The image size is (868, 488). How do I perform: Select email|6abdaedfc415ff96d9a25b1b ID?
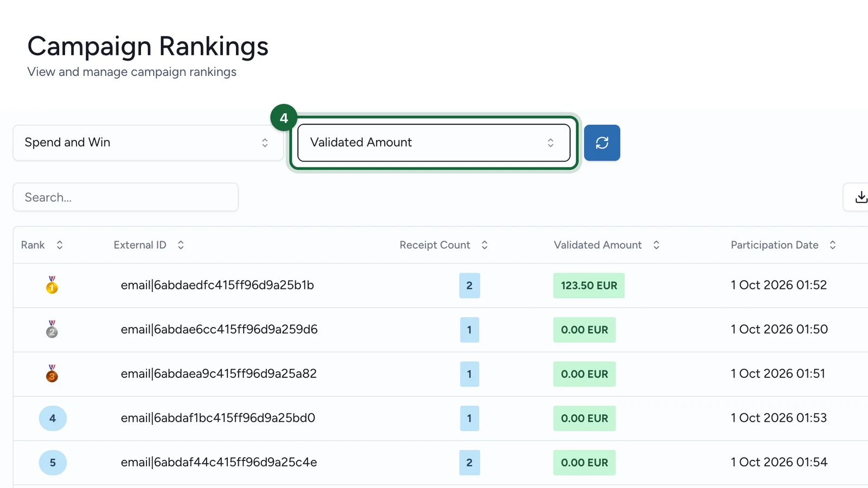pyautogui.click(x=217, y=285)
